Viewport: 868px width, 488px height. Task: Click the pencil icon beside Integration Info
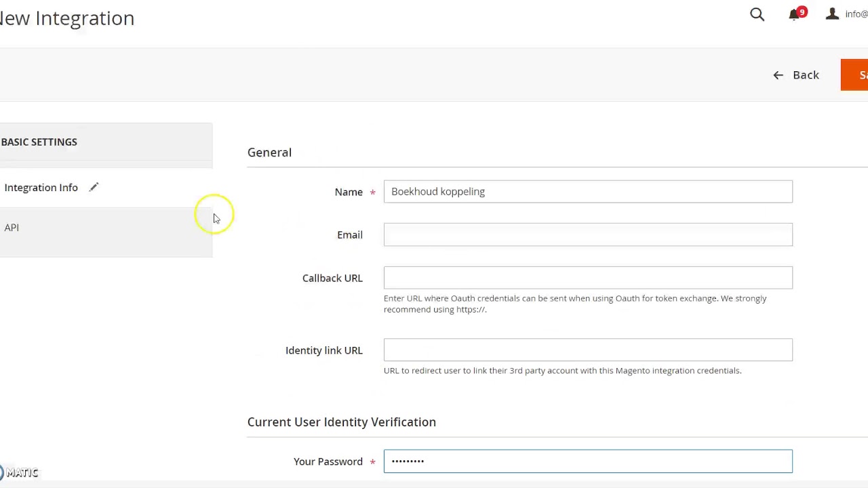[94, 187]
